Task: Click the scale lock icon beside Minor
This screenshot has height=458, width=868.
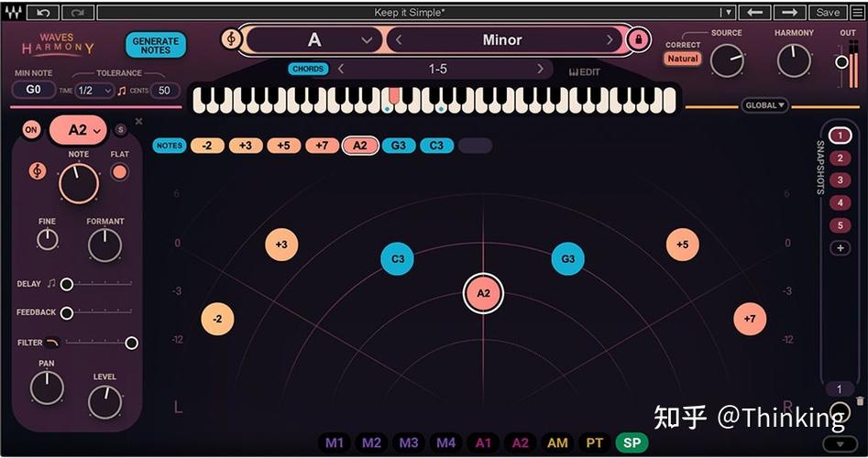Action: 638,39
